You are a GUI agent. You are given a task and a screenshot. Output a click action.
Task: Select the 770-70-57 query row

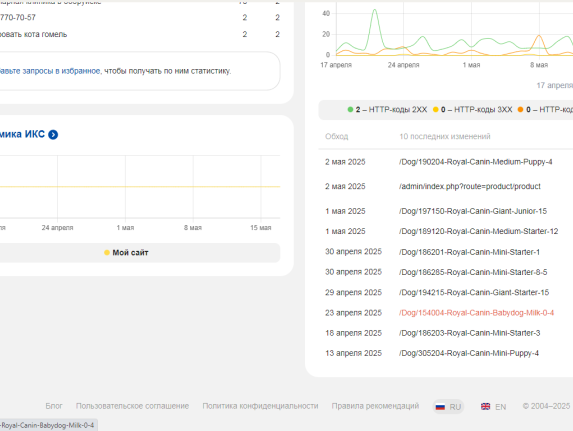(x=140, y=18)
